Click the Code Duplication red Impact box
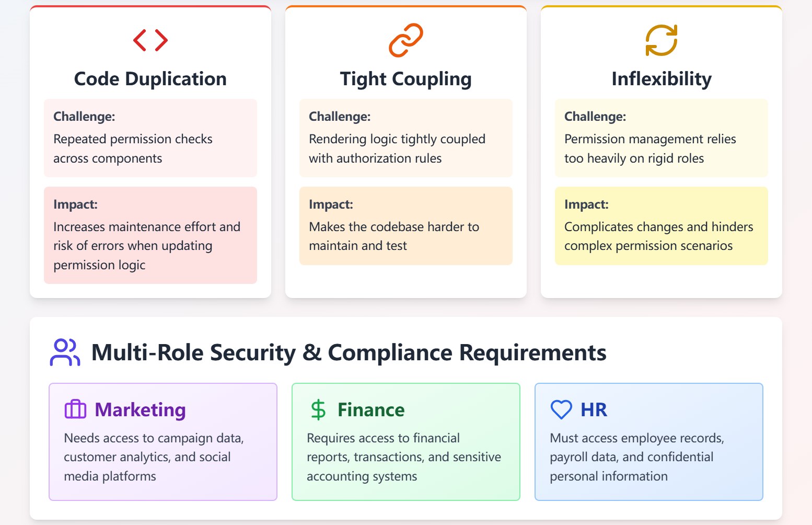This screenshot has width=812, height=525. 150,235
